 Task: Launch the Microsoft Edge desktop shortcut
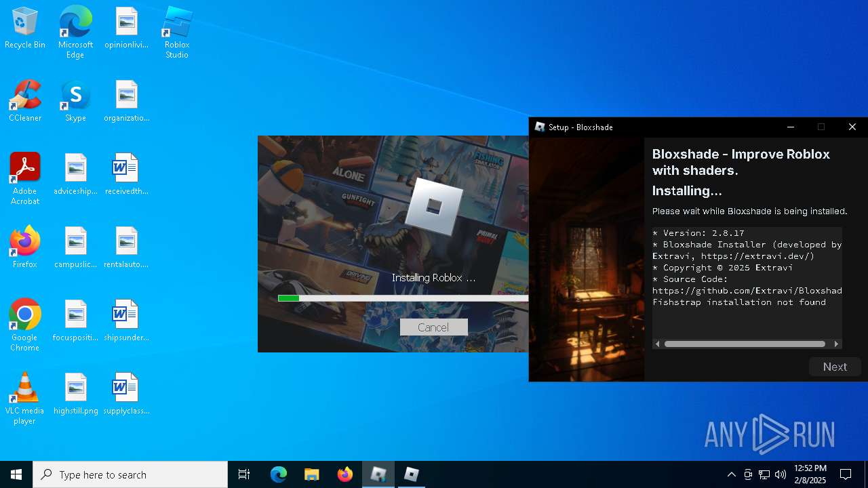click(x=75, y=33)
